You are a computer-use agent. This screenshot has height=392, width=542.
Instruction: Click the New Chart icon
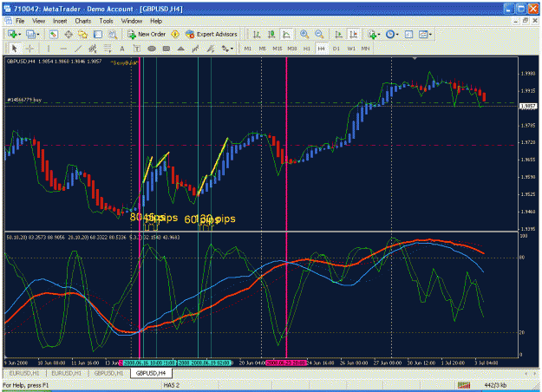tap(12, 34)
